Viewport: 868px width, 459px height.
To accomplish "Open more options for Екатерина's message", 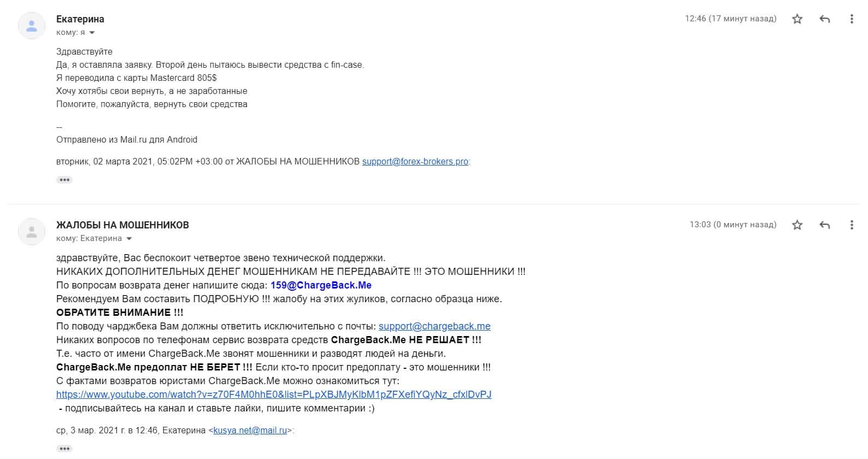I will (x=852, y=19).
